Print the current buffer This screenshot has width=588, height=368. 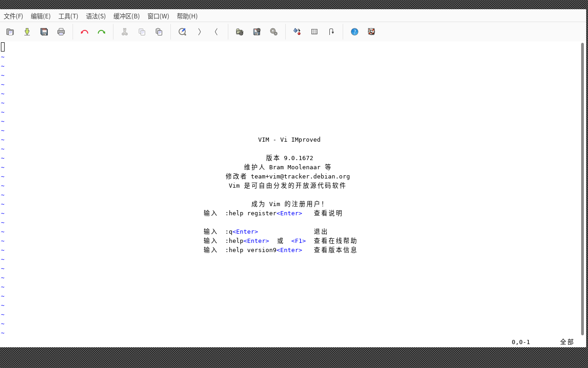point(61,31)
